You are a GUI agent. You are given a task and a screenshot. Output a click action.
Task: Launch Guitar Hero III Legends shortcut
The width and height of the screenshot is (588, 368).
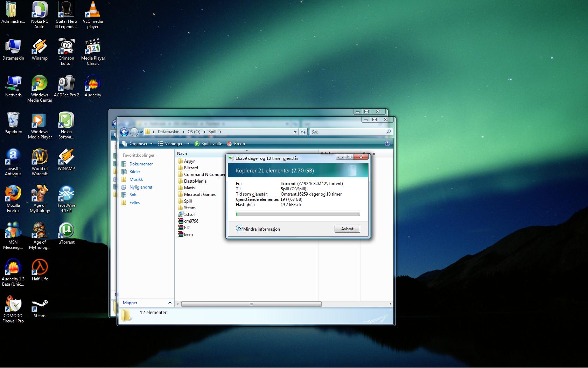(66, 15)
